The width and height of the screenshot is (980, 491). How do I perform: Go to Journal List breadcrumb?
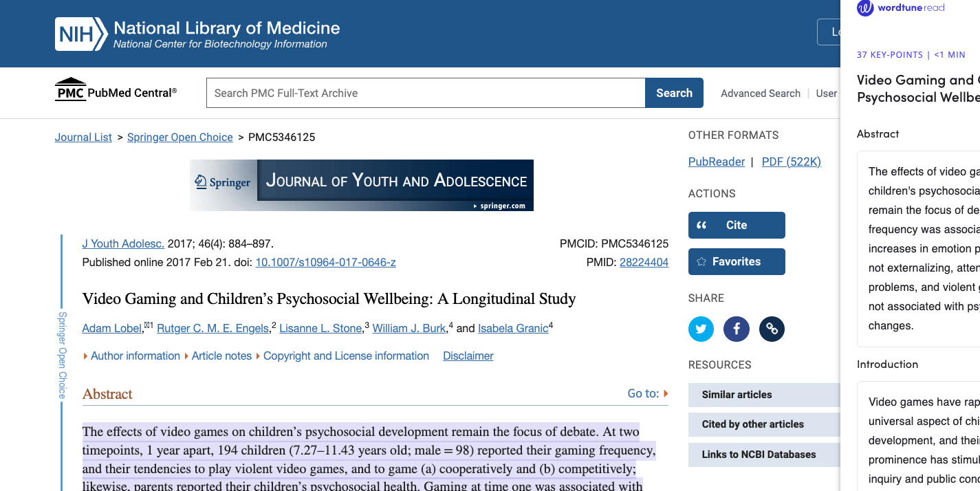coord(83,137)
